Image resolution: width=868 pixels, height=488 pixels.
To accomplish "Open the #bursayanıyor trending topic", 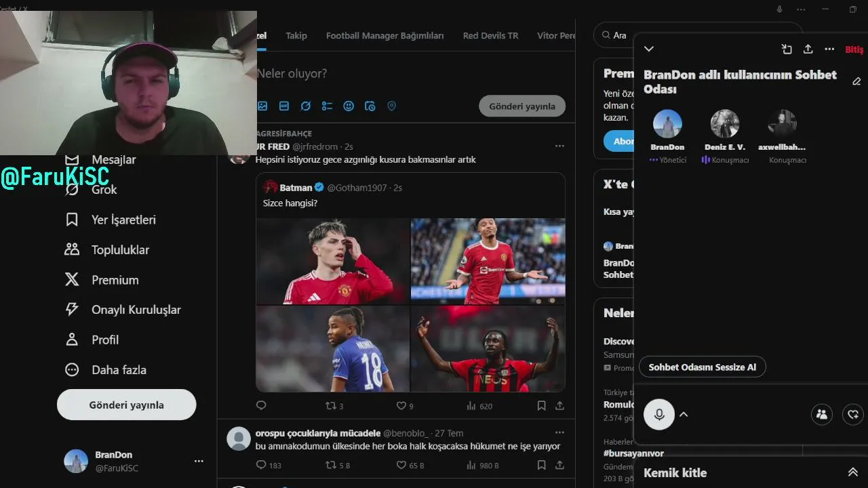I will point(634,453).
